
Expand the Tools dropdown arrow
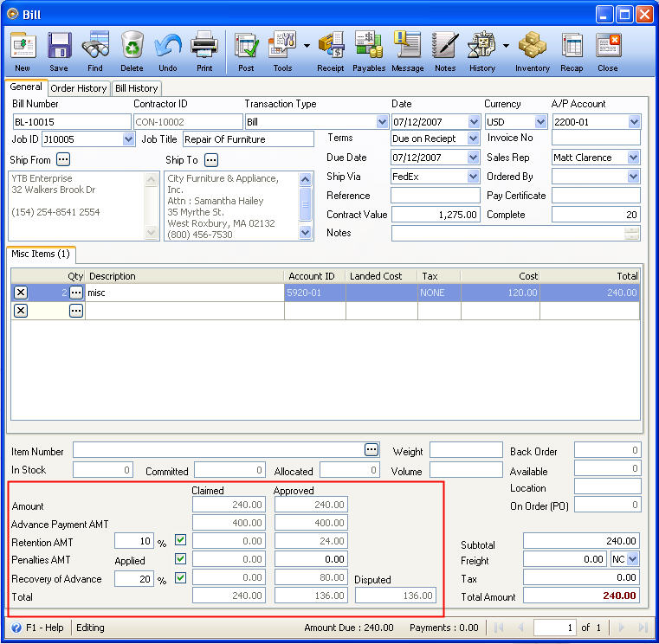click(x=307, y=46)
